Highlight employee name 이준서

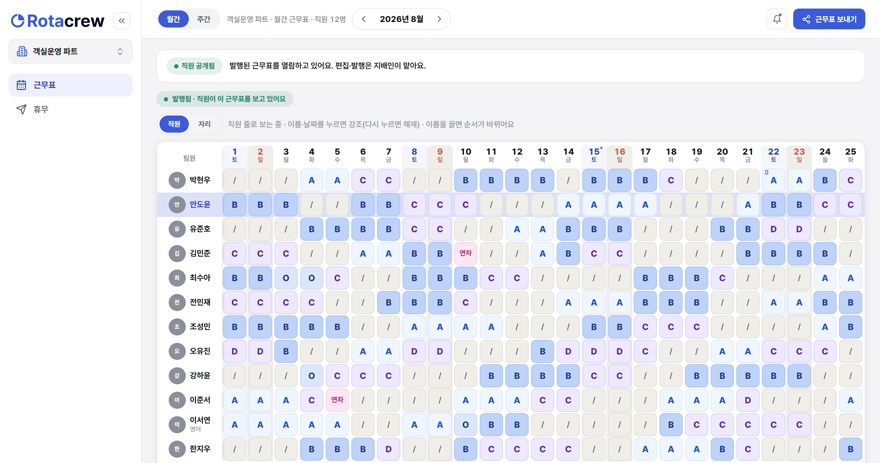200,400
